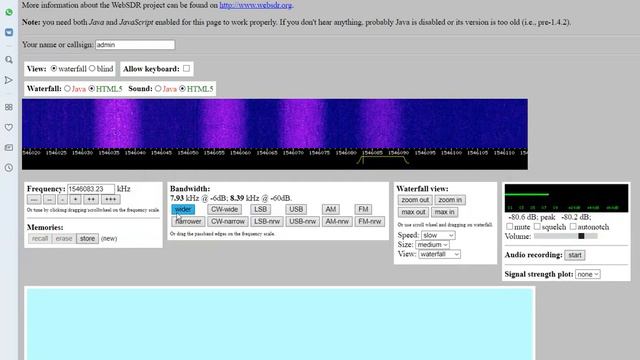Store the current frequency in memories
The image size is (640, 360).
tap(87, 238)
